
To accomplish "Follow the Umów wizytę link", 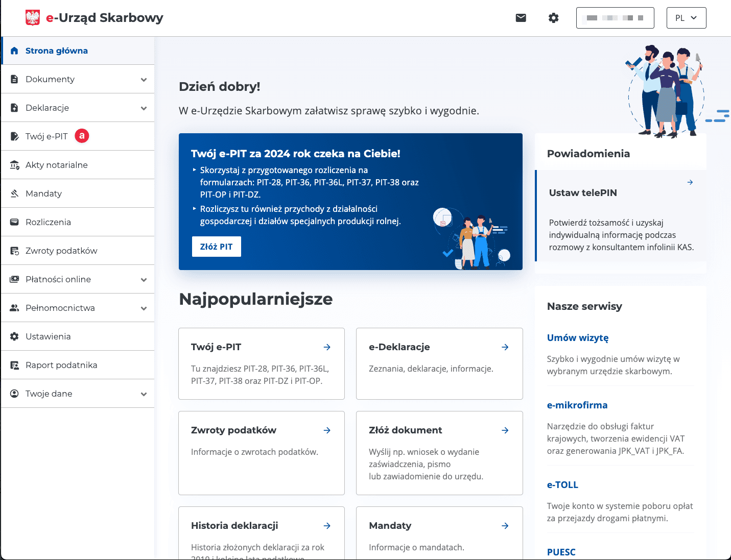I will (577, 337).
